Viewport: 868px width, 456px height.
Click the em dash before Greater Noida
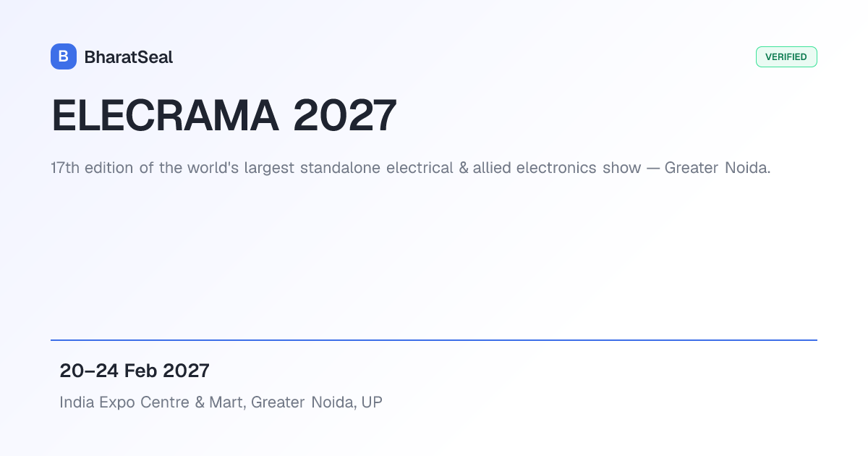(653, 169)
